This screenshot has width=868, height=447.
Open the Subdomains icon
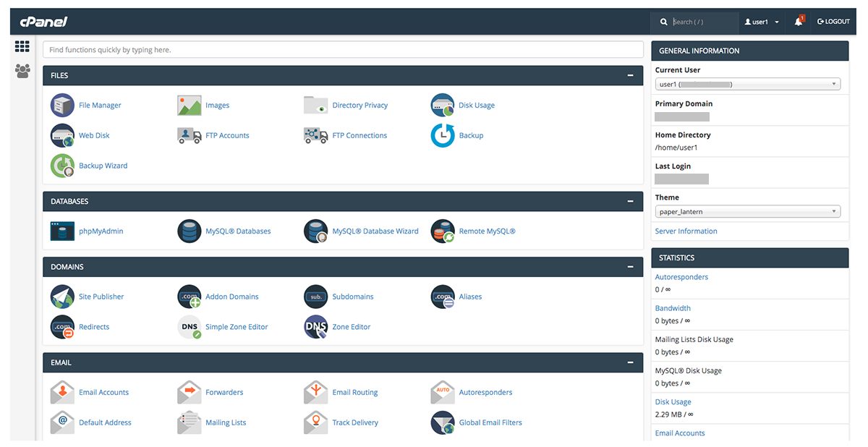[316, 297]
